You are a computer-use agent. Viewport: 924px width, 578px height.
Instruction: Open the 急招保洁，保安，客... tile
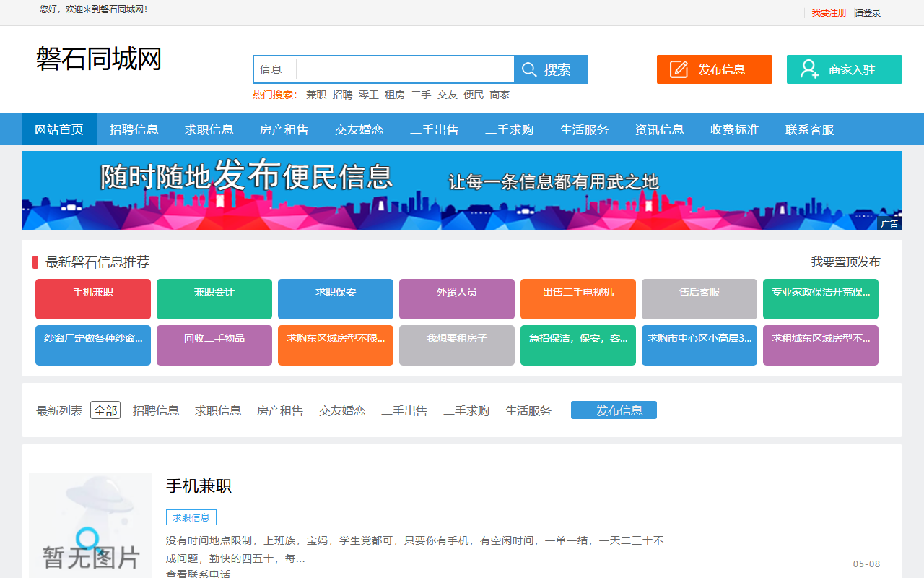tap(578, 345)
